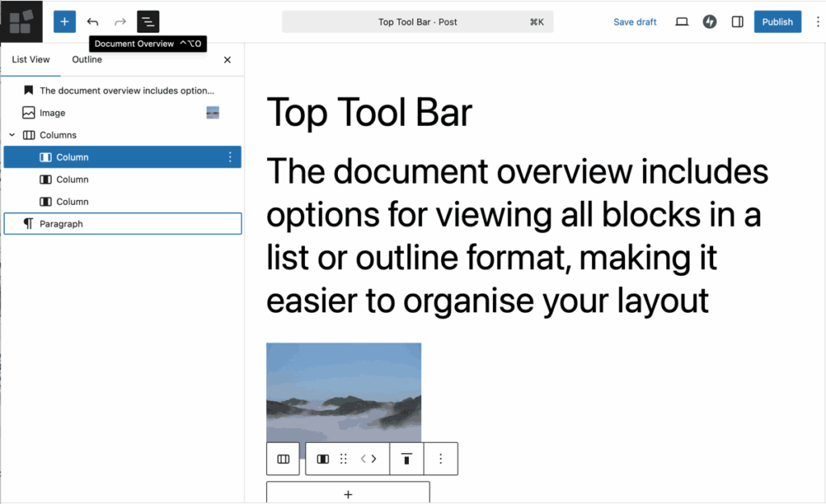
Task: Select the parent Columns block icon
Action: (283, 459)
